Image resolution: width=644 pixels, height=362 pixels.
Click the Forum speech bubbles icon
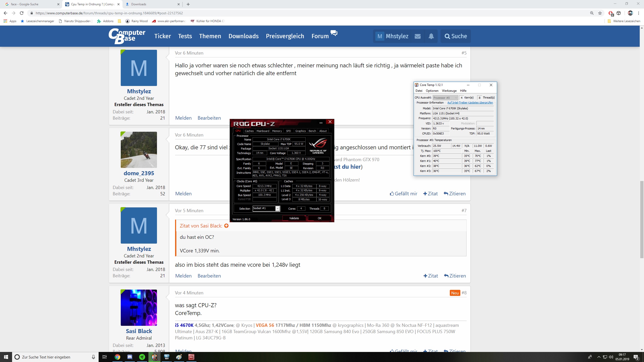point(334,33)
